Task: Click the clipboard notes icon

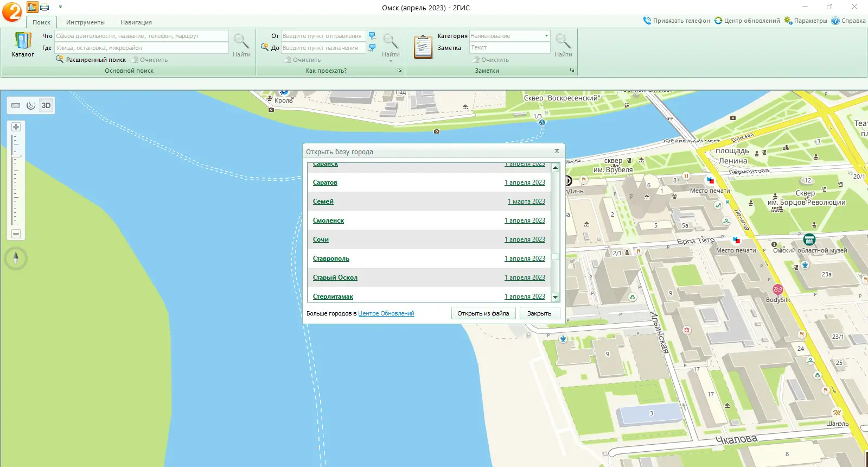Action: [x=423, y=47]
